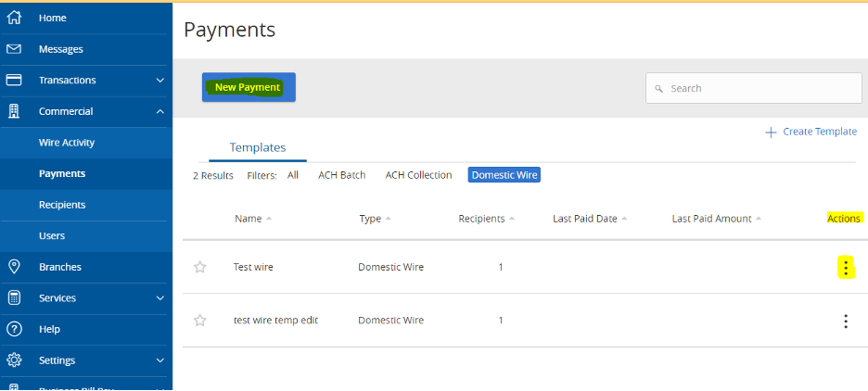This screenshot has height=391, width=868.
Task: Click the Services calculator icon
Action: [14, 298]
